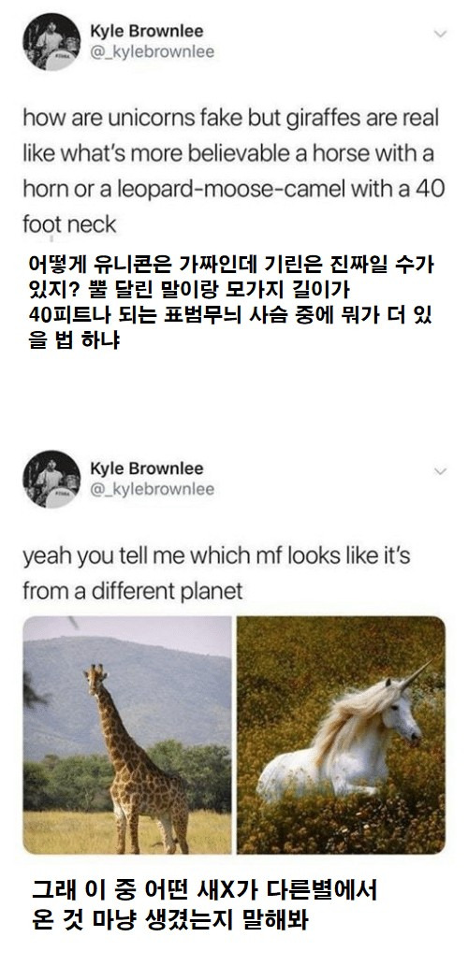Click the giraffe's head in the left photo
The image size is (468, 980).
[95, 677]
